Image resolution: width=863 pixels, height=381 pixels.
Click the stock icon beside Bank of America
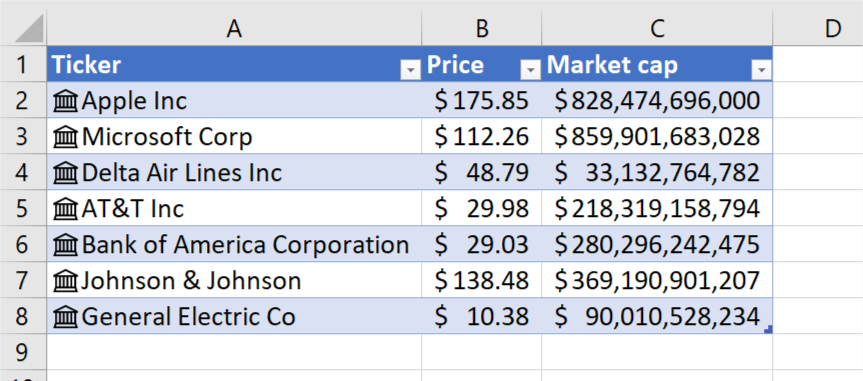coord(66,245)
